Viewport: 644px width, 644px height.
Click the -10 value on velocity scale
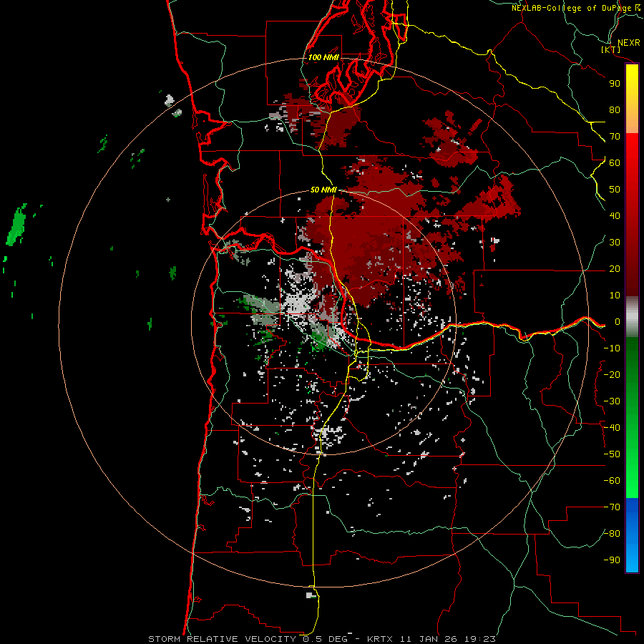(612, 348)
